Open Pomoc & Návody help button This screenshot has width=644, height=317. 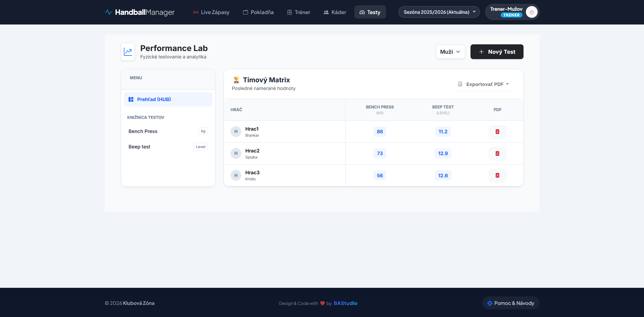coord(510,303)
